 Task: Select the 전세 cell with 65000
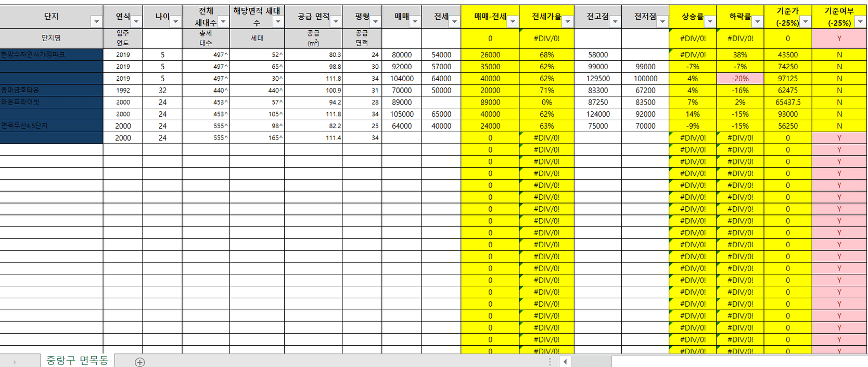coord(441,114)
